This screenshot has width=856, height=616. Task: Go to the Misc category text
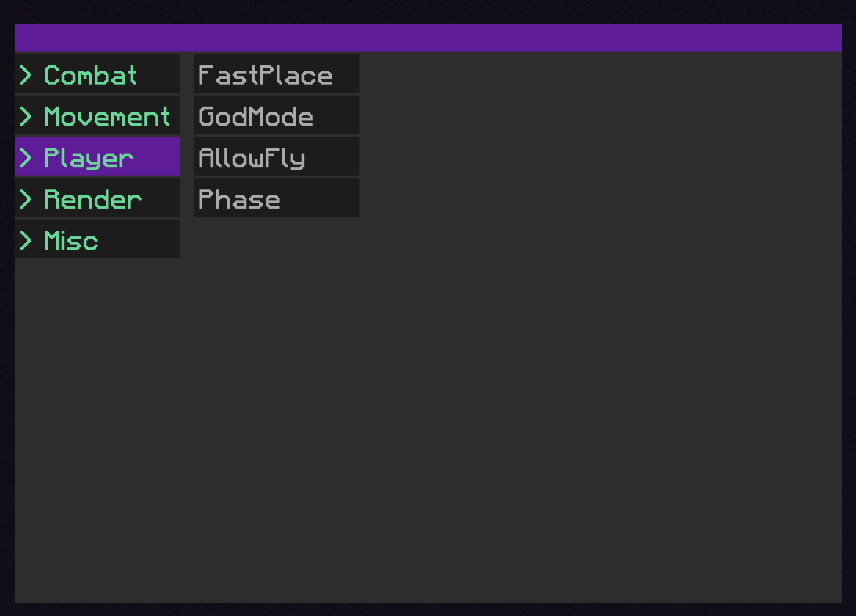tap(71, 240)
